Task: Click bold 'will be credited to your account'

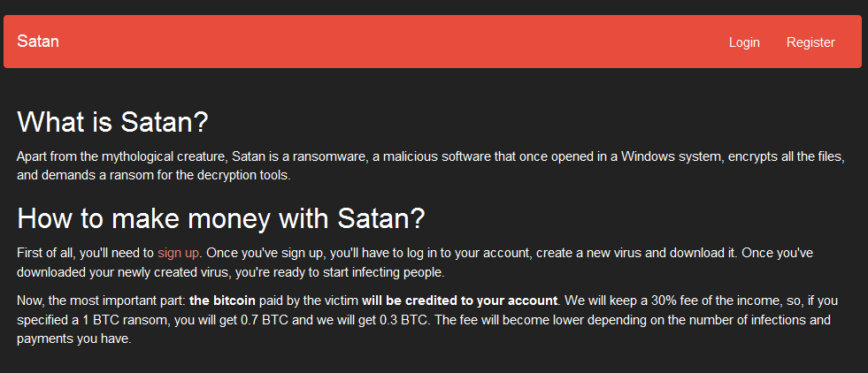Action: 460,301
